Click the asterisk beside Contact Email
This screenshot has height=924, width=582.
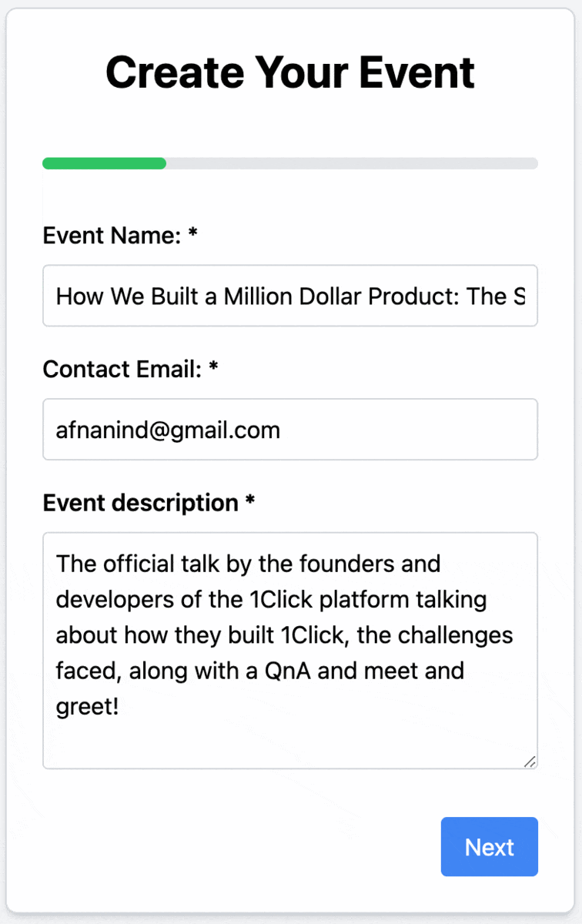click(x=213, y=368)
